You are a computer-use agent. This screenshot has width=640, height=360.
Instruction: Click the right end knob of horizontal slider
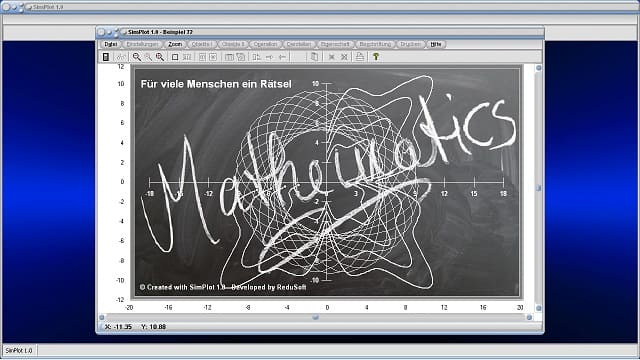[x=529, y=317]
